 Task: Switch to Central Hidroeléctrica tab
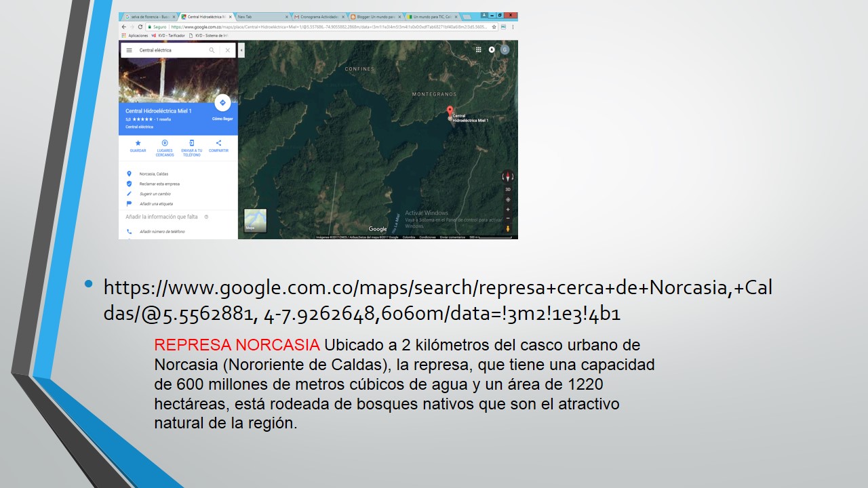(x=205, y=16)
